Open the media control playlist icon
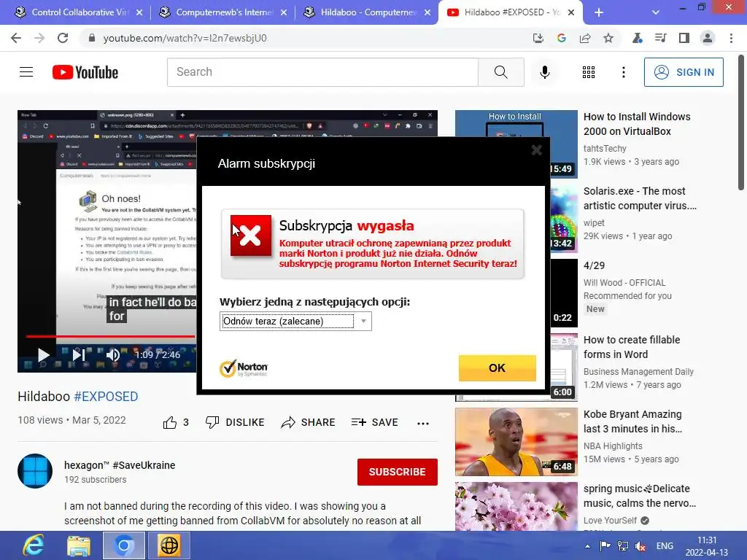This screenshot has height=560, width=747. click(x=660, y=38)
